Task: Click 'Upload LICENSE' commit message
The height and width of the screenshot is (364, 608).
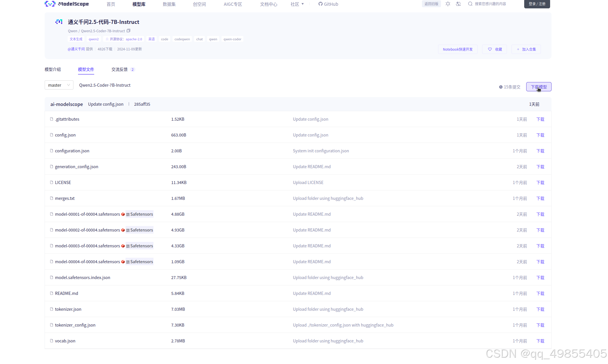Action: [x=308, y=182]
